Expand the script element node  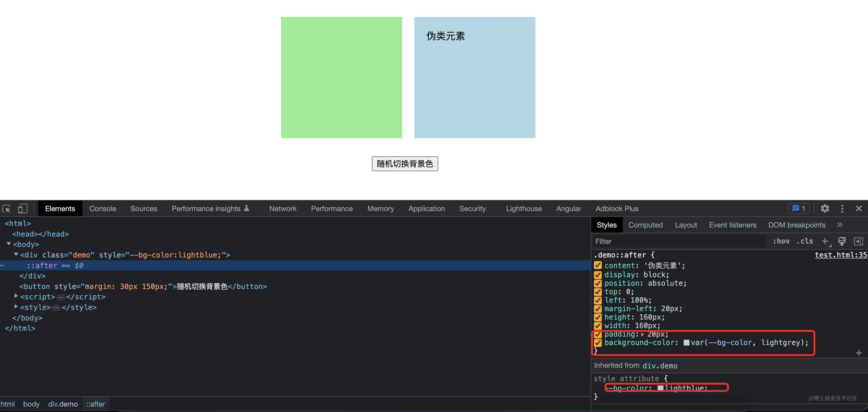pyautogui.click(x=16, y=296)
